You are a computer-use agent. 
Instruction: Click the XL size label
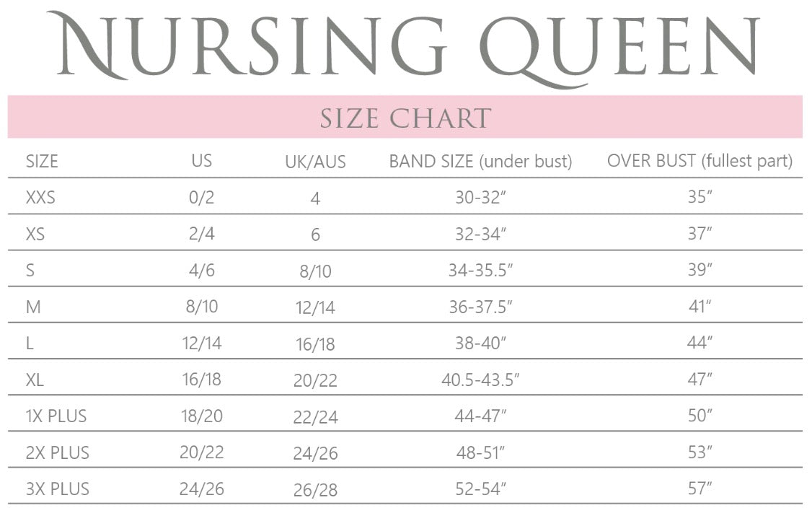[x=35, y=380]
